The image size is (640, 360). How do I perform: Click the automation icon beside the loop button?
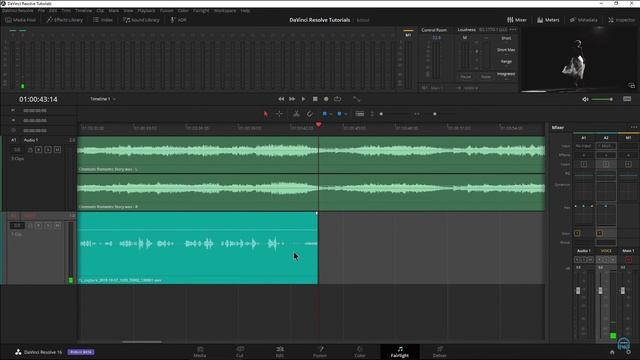point(357,99)
